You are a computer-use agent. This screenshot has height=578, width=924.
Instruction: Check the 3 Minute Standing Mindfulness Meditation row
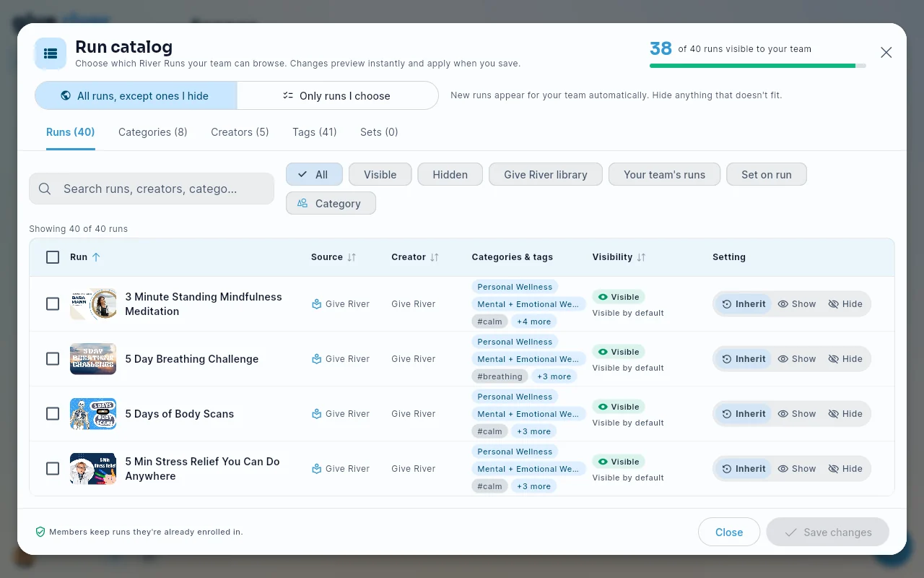pos(53,304)
